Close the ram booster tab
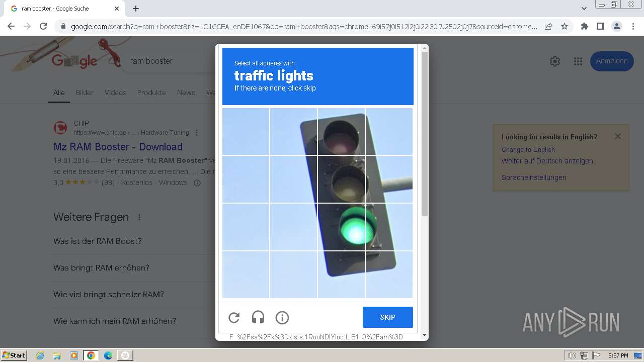 (x=117, y=9)
